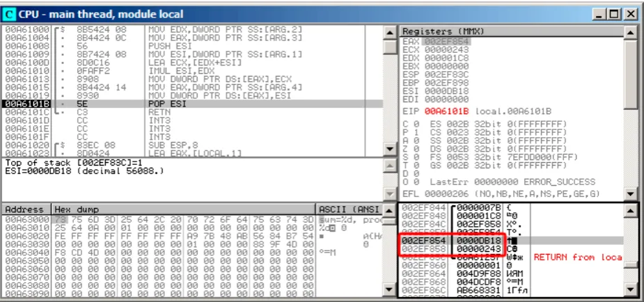This screenshot has height=302, width=644.
Task: Select stack entry 002EF864 value 004D9F88
Action: point(478,273)
